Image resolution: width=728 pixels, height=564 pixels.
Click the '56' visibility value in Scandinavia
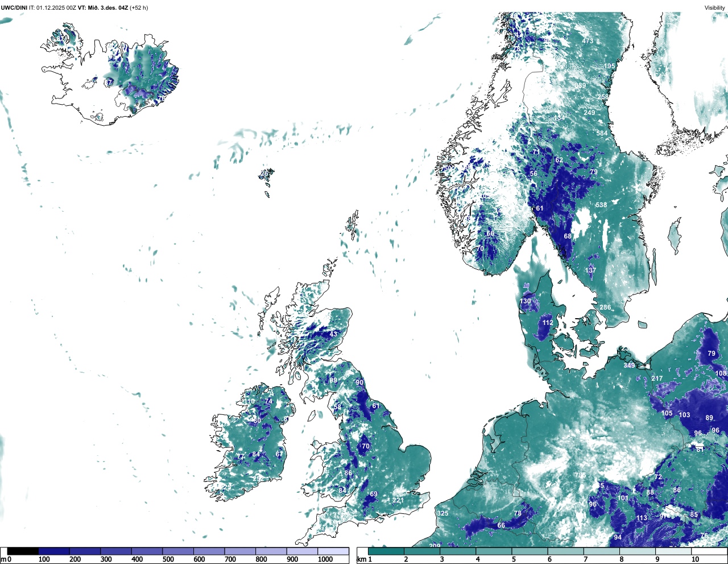[533, 174]
